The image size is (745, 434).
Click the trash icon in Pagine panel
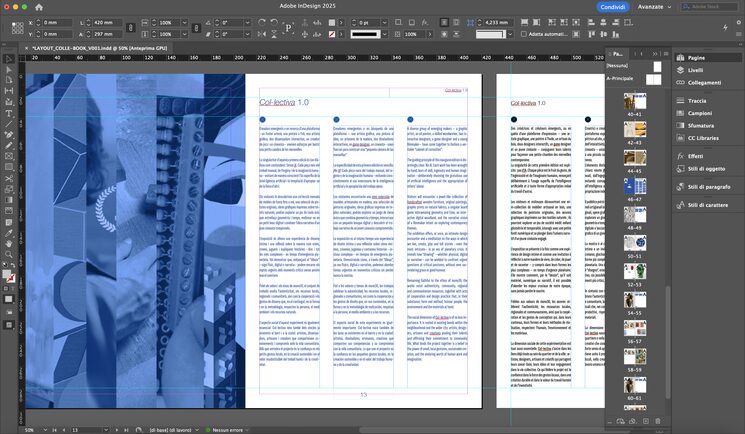pos(658,421)
